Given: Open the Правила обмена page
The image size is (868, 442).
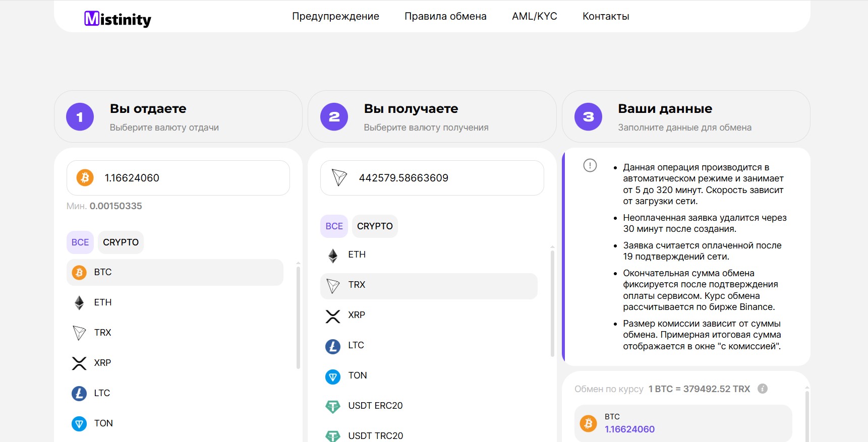Looking at the screenshot, I should 445,16.
